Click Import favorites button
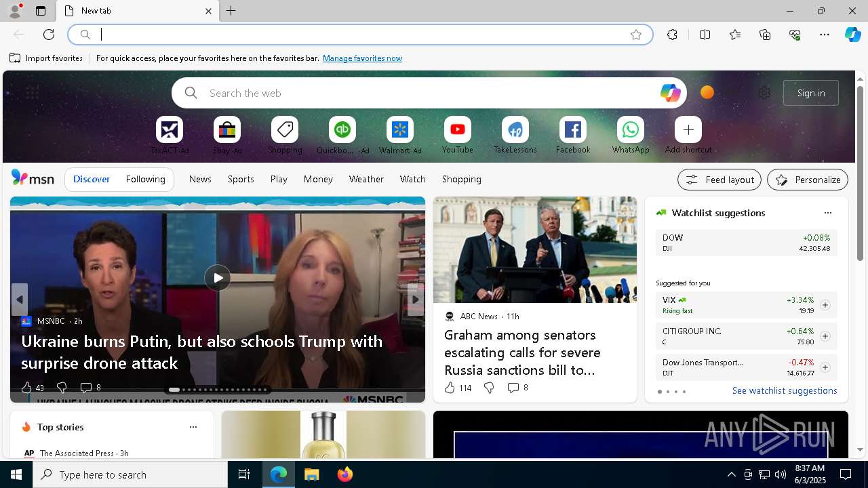The image size is (868, 488). 46,58
